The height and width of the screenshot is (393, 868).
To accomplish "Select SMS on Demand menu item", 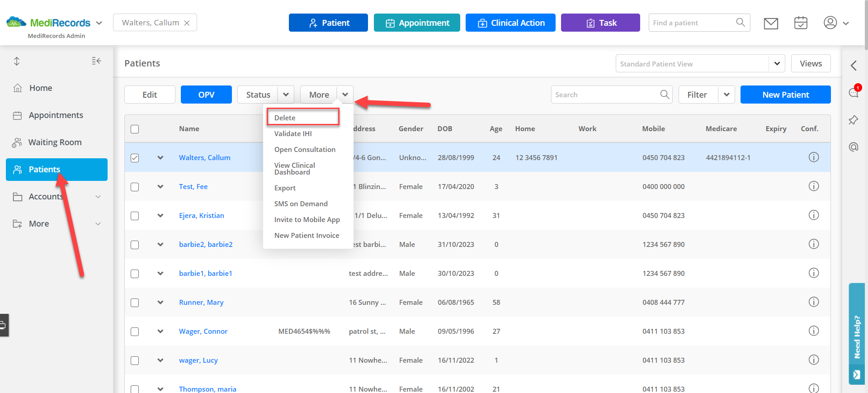I will [301, 204].
